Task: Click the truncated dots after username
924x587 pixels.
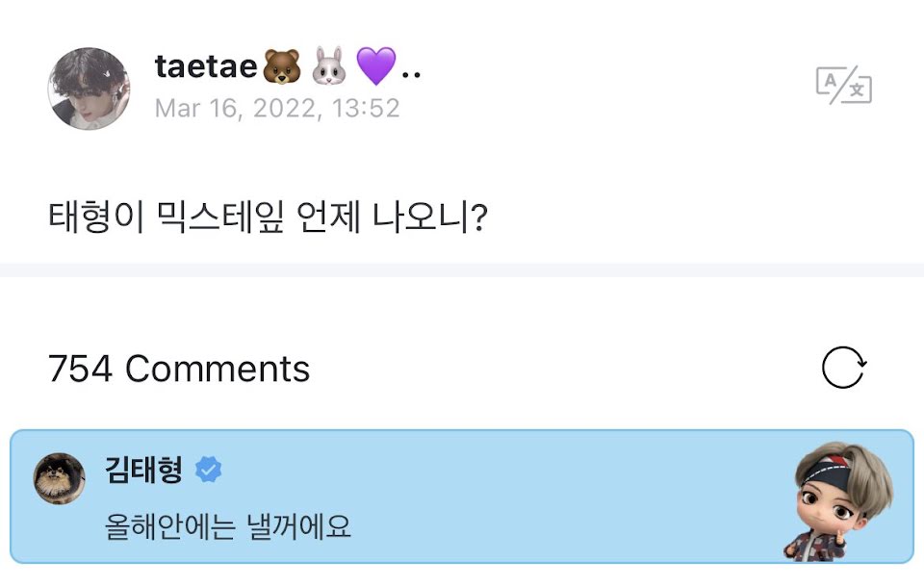Action: pos(412,73)
